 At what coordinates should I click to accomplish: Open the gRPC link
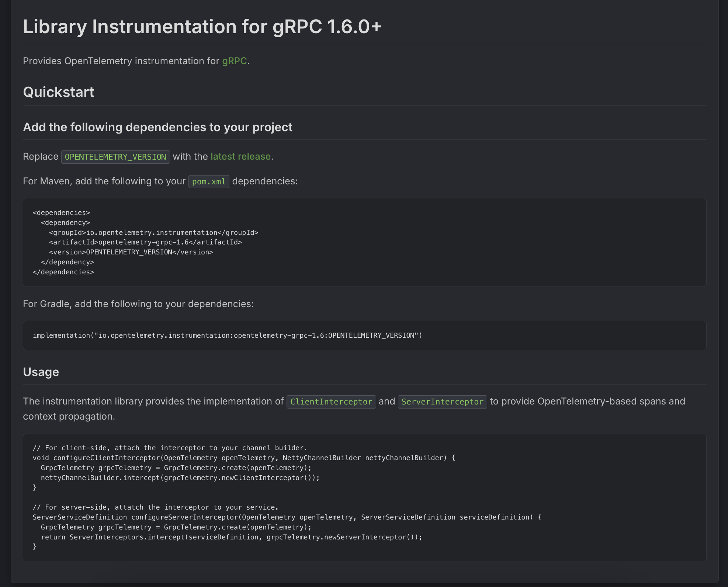234,61
